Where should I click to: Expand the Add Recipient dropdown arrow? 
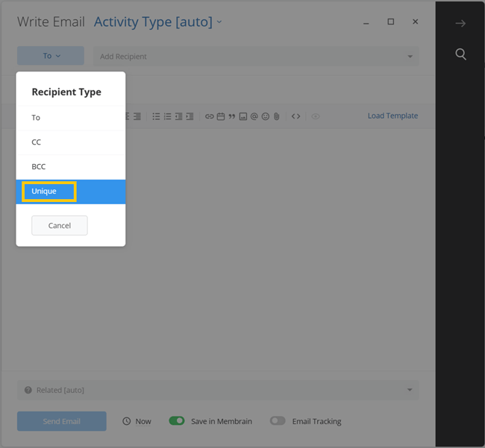click(410, 57)
